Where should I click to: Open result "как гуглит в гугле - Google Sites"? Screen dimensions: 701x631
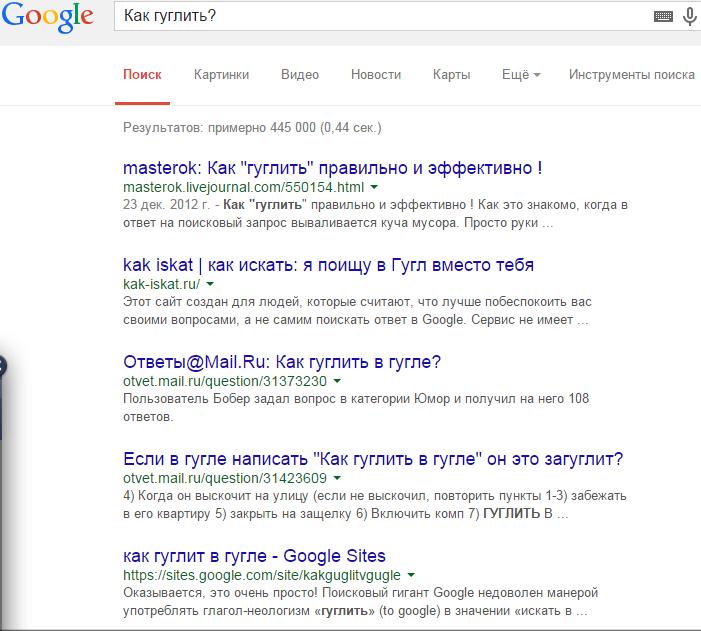pos(254,556)
